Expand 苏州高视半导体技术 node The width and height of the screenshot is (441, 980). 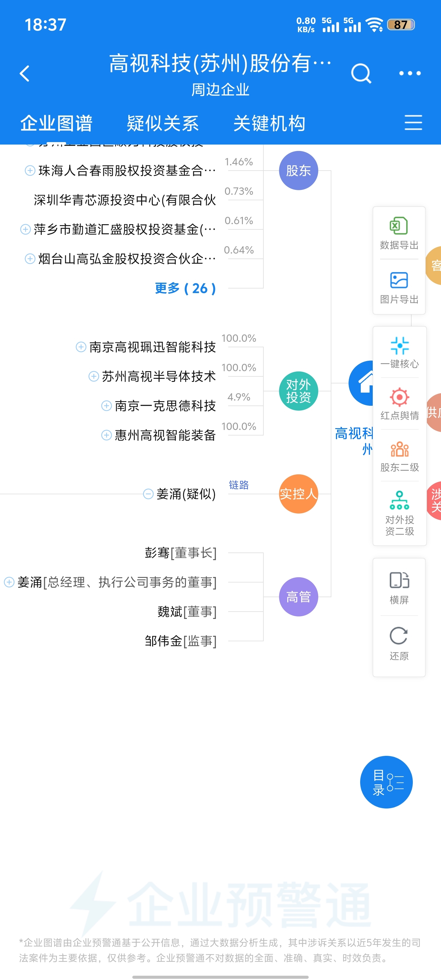(x=94, y=376)
